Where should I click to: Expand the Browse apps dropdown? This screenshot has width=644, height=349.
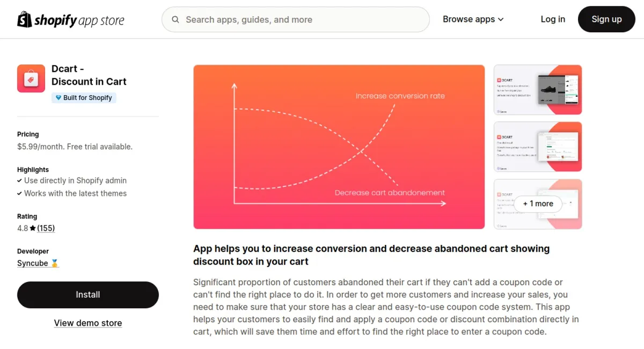(502, 19)
